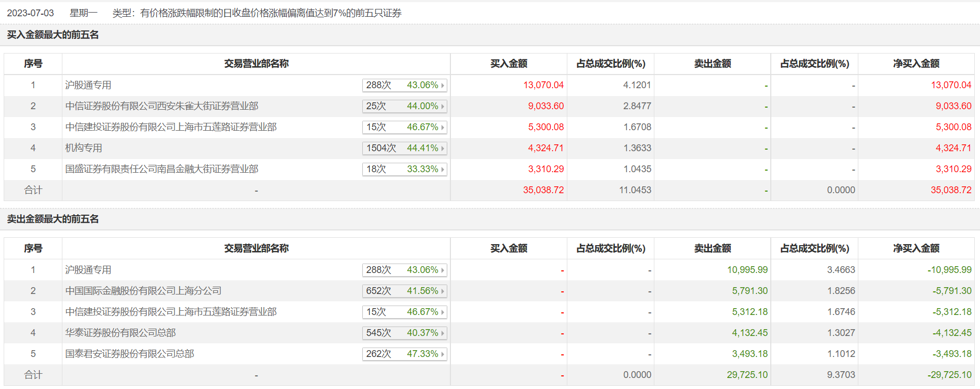Expand the 1504次 stats badge for 机构专用
980x389 pixels.
pos(404,149)
